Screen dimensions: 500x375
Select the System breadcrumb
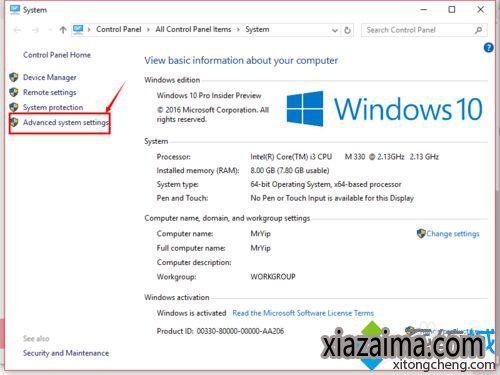click(x=257, y=29)
